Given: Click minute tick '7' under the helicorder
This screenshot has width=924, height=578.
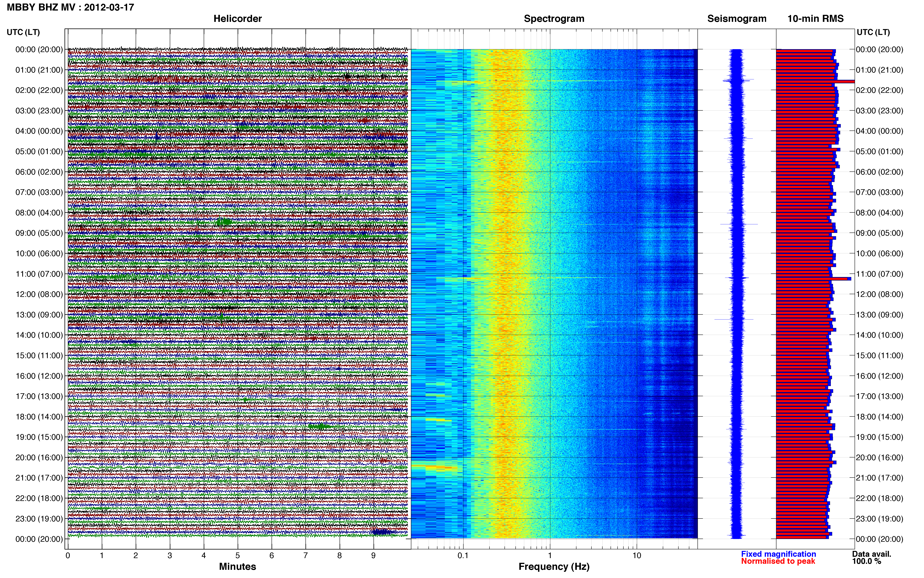Looking at the screenshot, I should pyautogui.click(x=306, y=555).
